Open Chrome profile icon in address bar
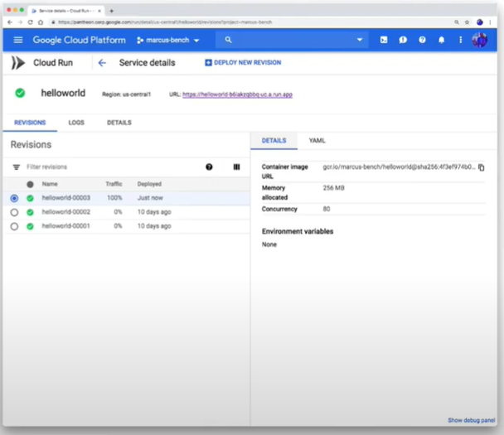Image resolution: width=504 pixels, height=435 pixels. (480, 22)
